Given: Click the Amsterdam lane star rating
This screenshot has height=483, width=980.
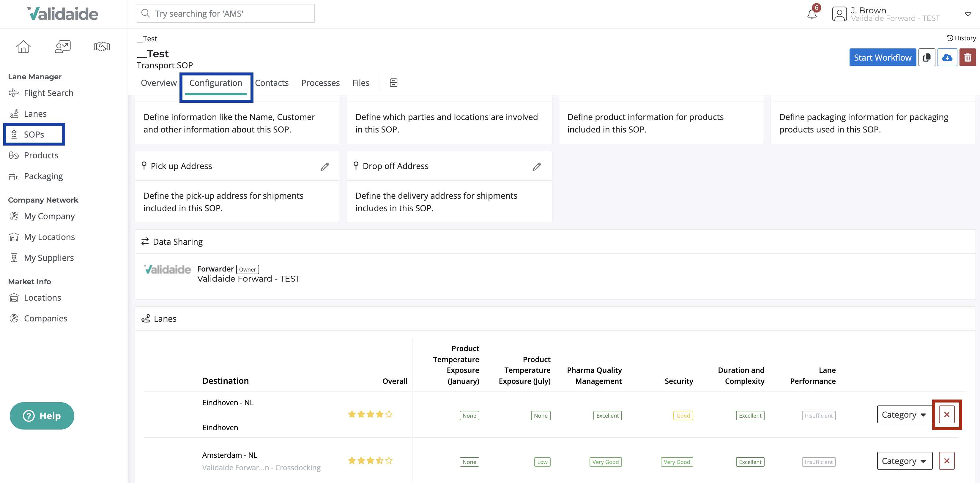Looking at the screenshot, I should (x=370, y=460).
